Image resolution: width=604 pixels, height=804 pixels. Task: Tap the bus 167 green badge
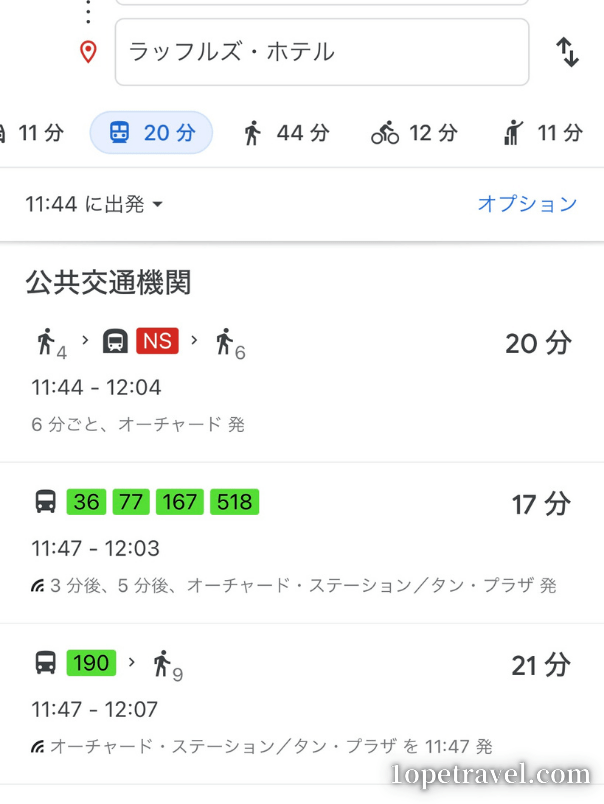[179, 501]
